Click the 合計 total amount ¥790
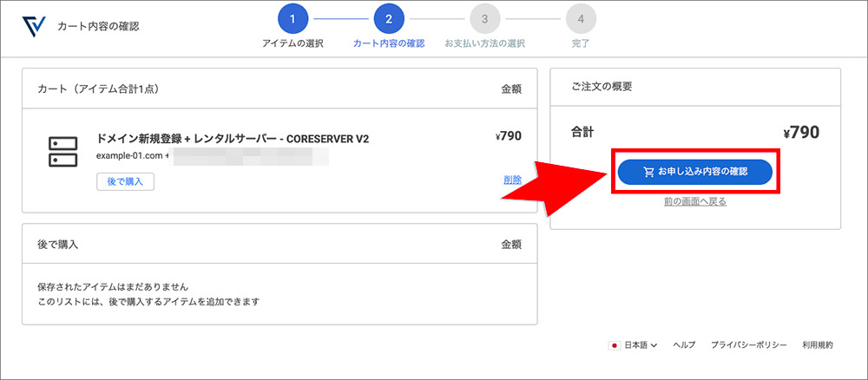The image size is (868, 380). pos(801,133)
